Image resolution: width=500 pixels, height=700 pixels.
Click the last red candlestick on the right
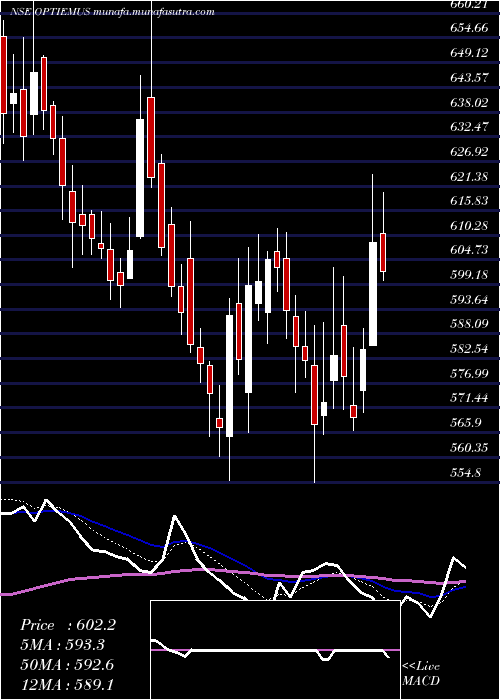click(x=383, y=252)
